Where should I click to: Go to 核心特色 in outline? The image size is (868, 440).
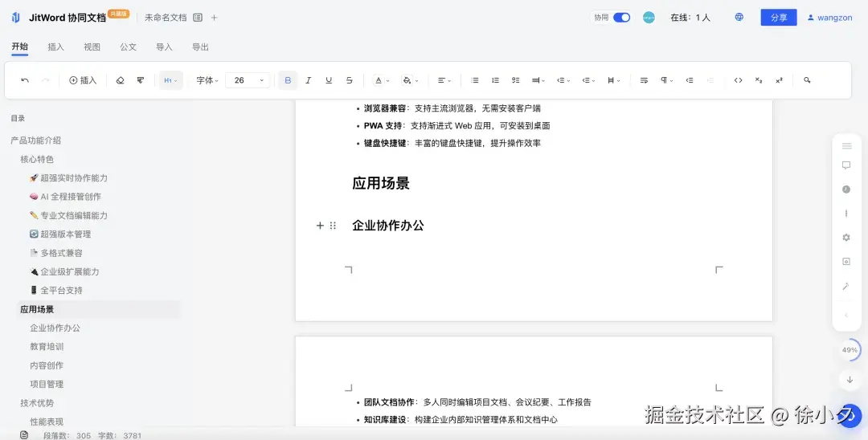pyautogui.click(x=37, y=159)
